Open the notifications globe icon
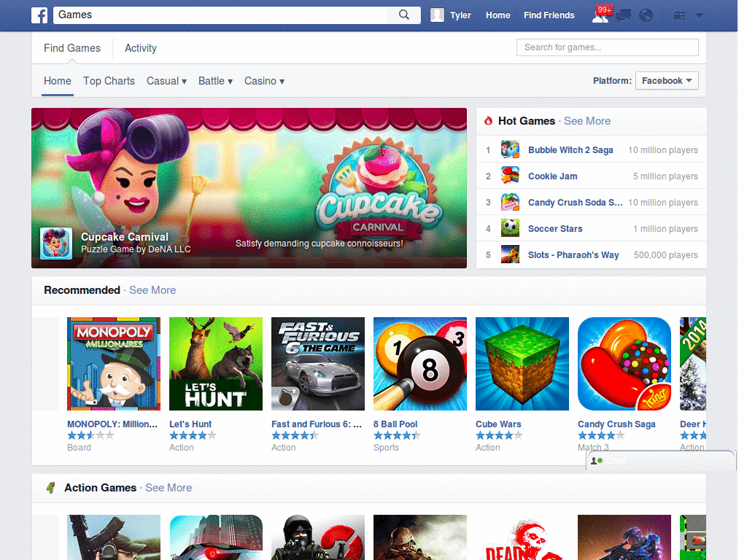 click(646, 16)
